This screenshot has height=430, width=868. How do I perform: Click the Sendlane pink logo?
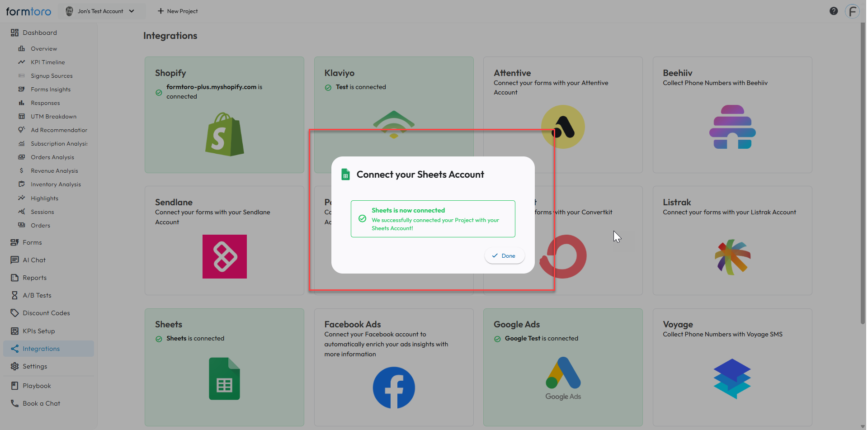225,256
